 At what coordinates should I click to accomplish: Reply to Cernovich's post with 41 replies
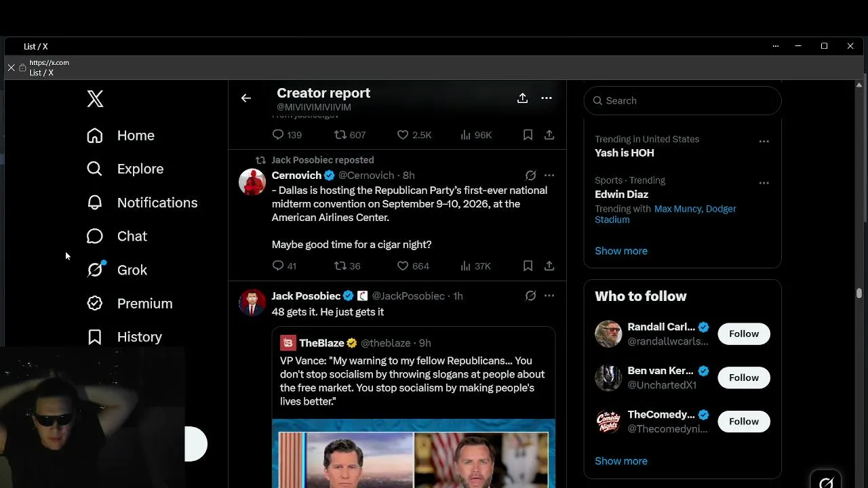pyautogui.click(x=284, y=266)
